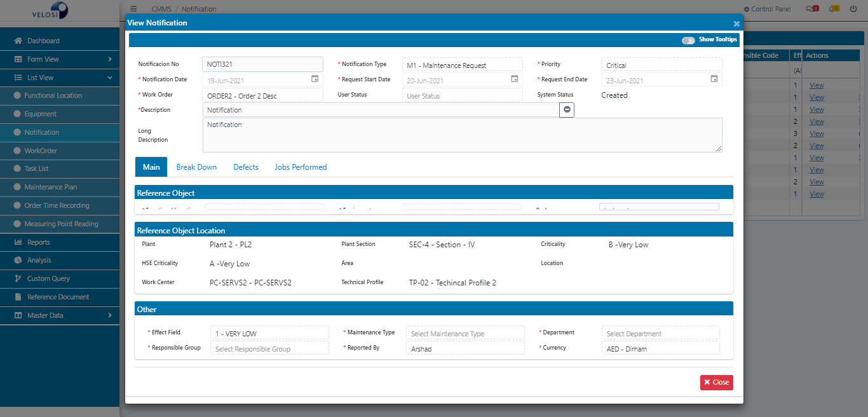The width and height of the screenshot is (868, 417).
Task: Click the Close button on View Notification
Action: point(716,382)
